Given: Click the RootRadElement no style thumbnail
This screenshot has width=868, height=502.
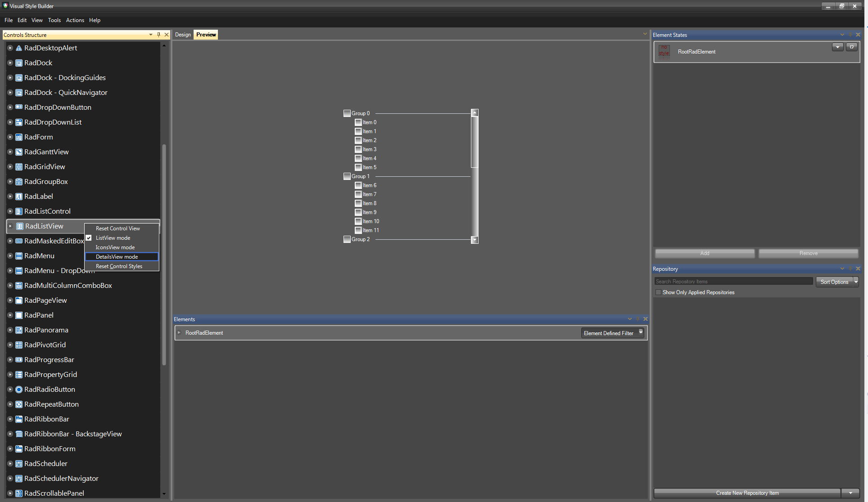Looking at the screenshot, I should coord(664,51).
